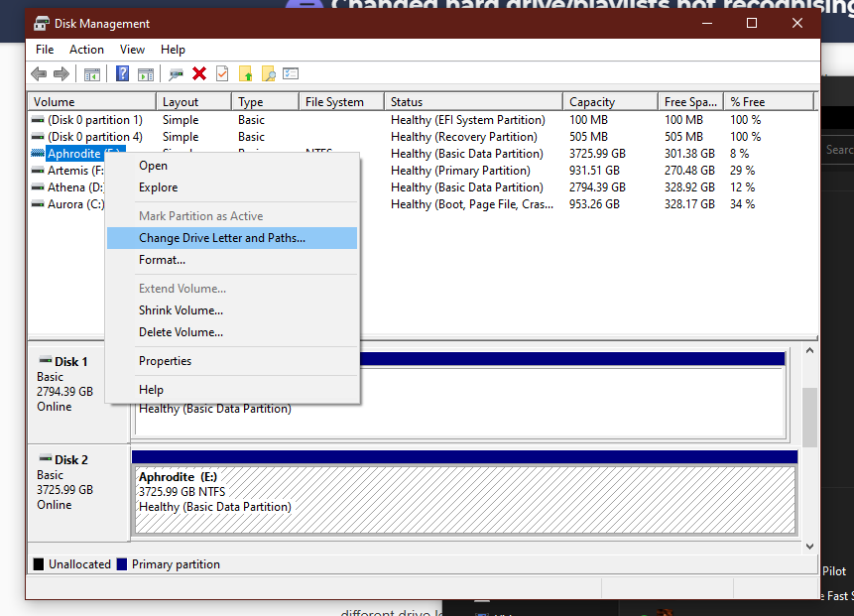Choose Format... in the context menu
This screenshot has width=854, height=616.
coord(232,260)
